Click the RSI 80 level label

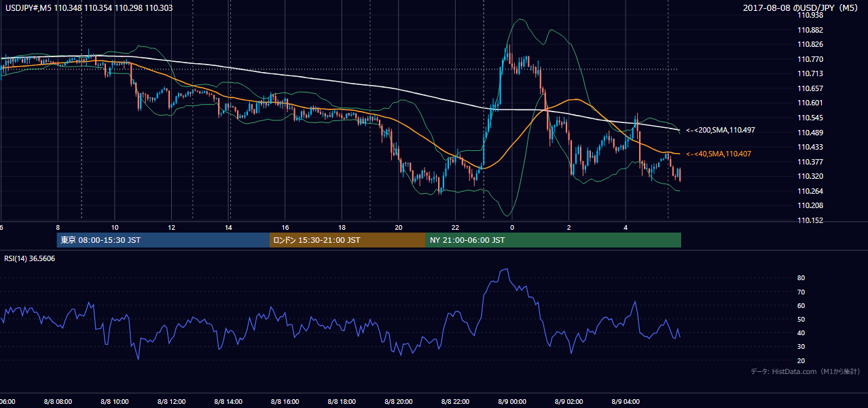(x=801, y=278)
